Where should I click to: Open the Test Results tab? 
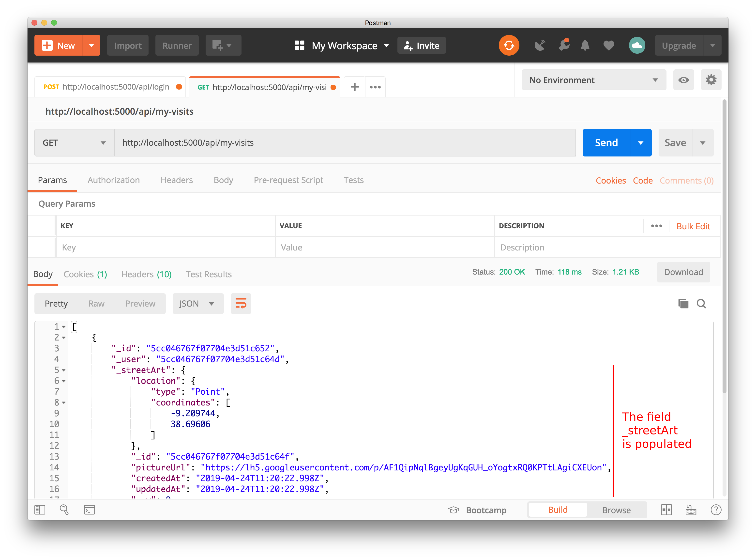(209, 274)
